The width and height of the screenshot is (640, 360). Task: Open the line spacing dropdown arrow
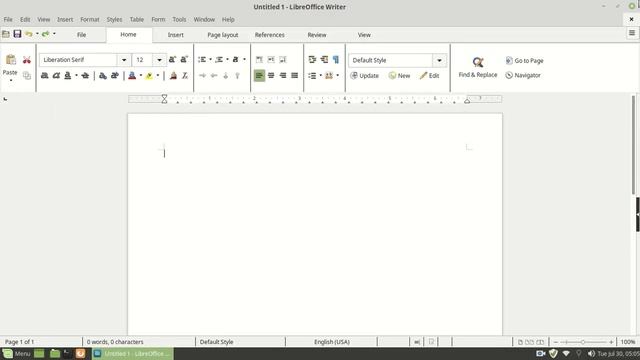coord(321,76)
